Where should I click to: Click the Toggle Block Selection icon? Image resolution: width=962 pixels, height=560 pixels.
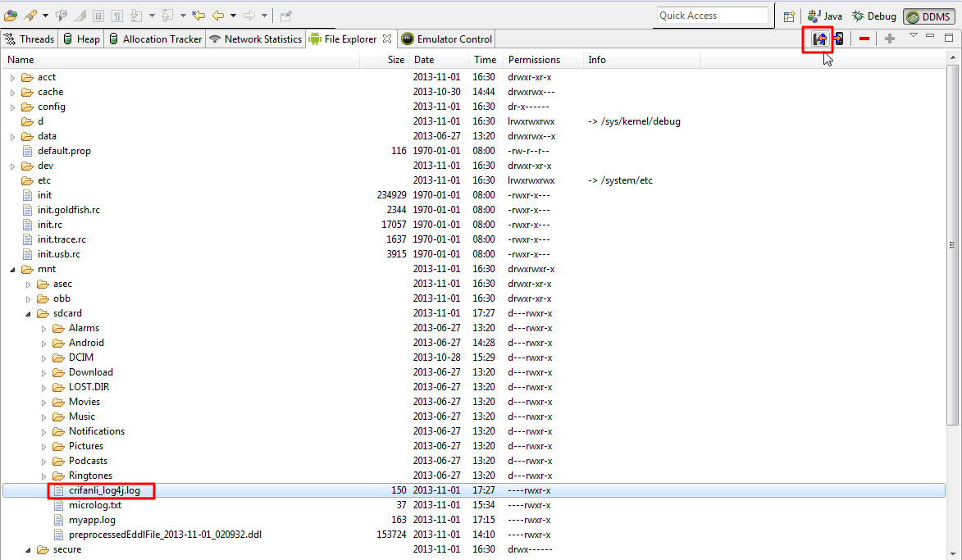tap(98, 16)
